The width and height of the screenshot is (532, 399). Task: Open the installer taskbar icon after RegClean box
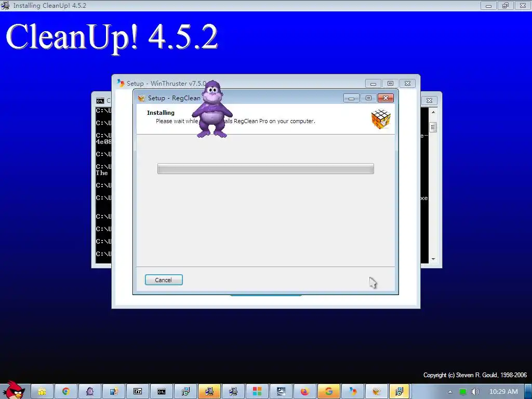(x=400, y=392)
